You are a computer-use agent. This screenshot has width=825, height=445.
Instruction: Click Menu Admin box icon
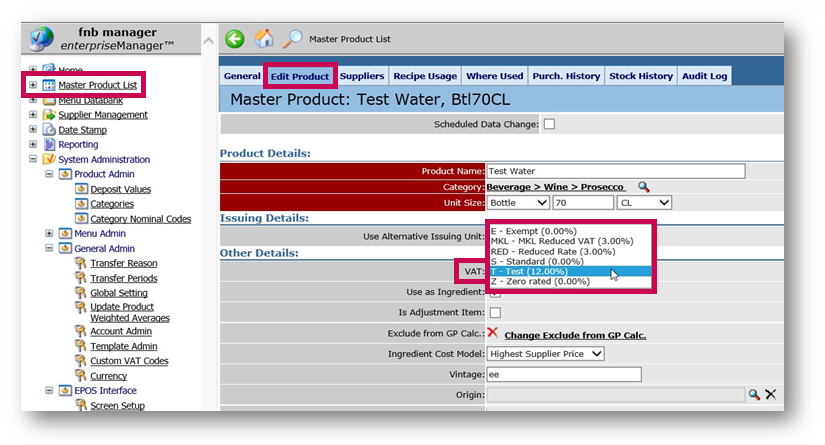65,233
